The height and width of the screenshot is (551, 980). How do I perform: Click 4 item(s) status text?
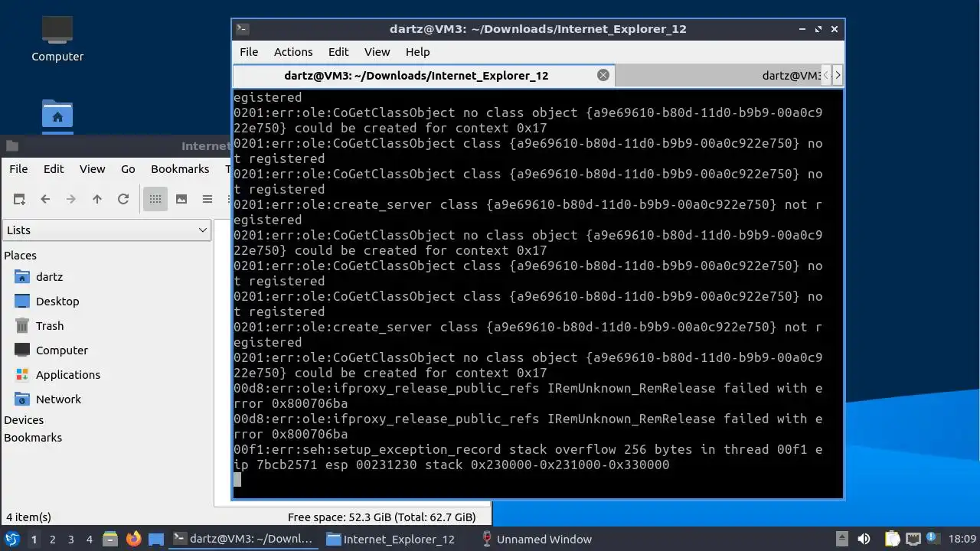pyautogui.click(x=28, y=517)
